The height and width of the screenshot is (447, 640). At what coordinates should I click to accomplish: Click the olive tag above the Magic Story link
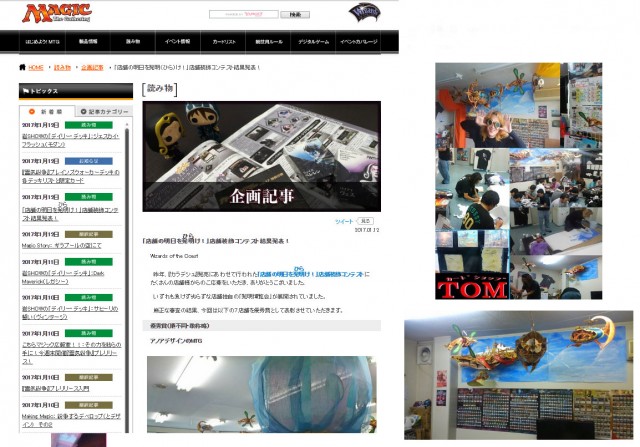pyautogui.click(x=89, y=234)
